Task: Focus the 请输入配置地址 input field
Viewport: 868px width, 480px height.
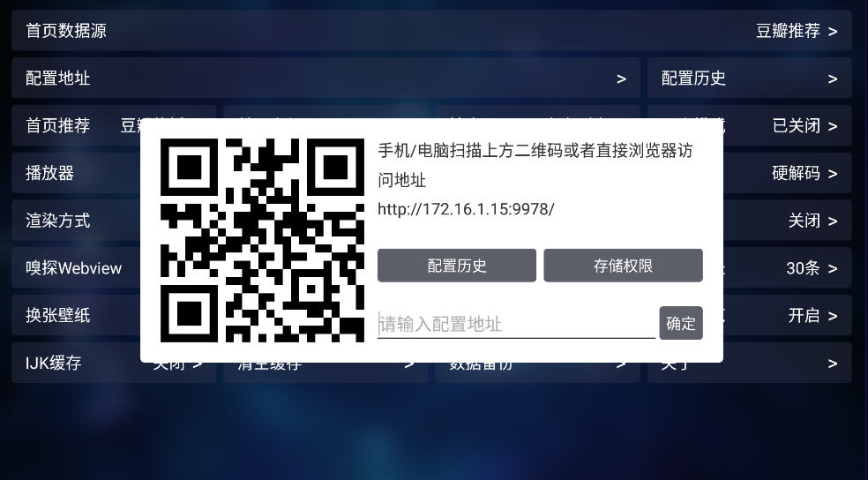Action: coord(516,324)
